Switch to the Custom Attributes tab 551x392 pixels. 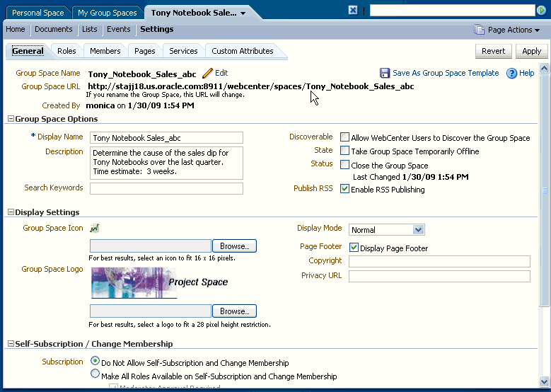[242, 51]
